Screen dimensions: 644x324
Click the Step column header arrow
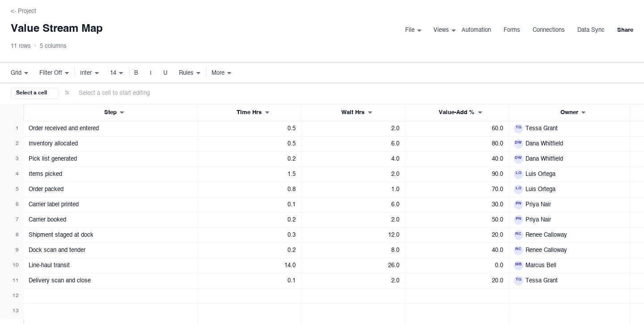(x=122, y=113)
